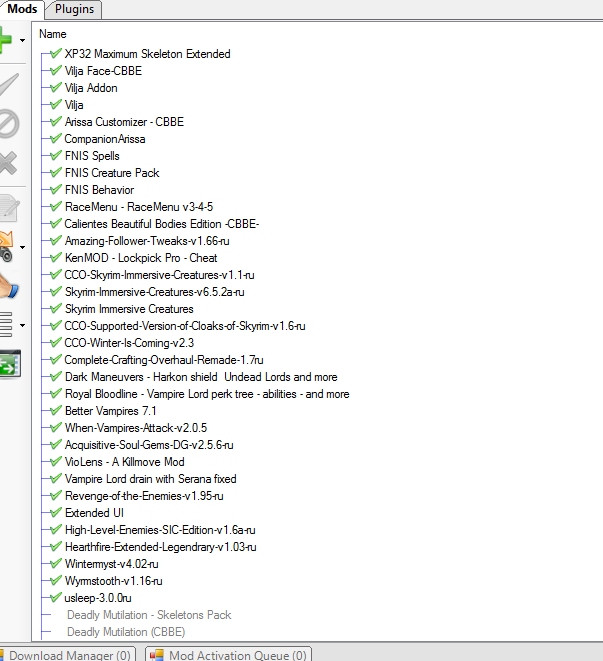Click the export/tools gear icon
This screenshot has width=603, height=661.
click(7, 247)
